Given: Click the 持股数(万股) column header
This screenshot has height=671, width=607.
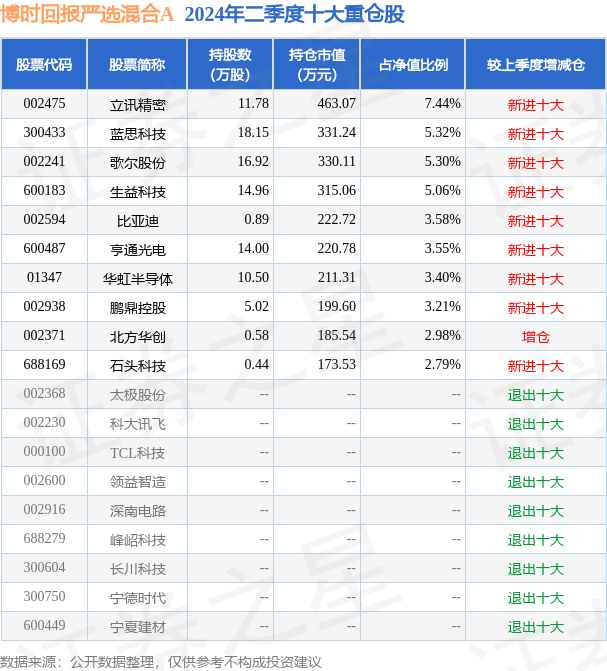Looking at the screenshot, I should [x=230, y=65].
